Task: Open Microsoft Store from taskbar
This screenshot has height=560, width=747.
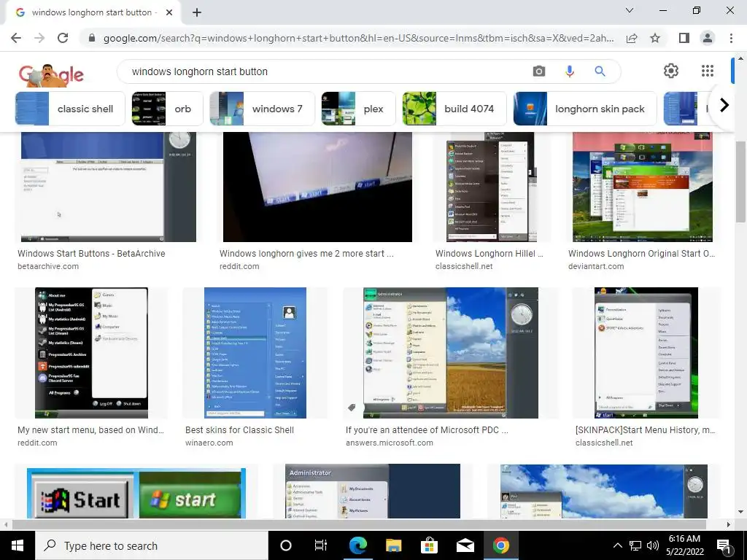Action: [429, 545]
